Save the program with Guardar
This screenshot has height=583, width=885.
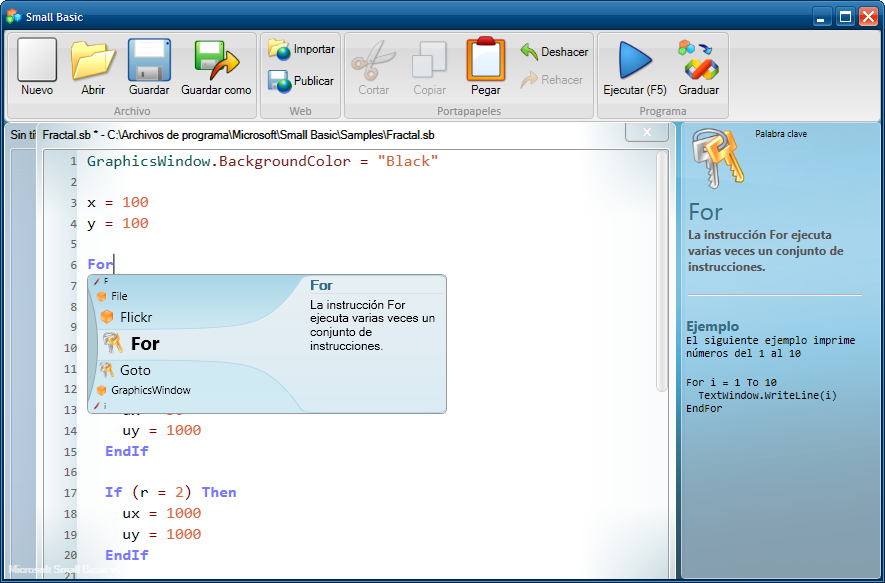(149, 65)
